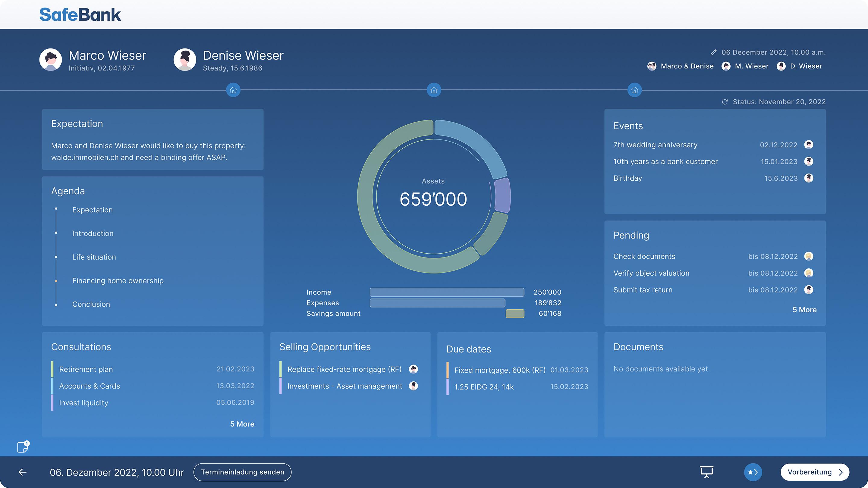Select the Marco & Denise participant avatar
The width and height of the screenshot is (868, 488).
click(652, 66)
